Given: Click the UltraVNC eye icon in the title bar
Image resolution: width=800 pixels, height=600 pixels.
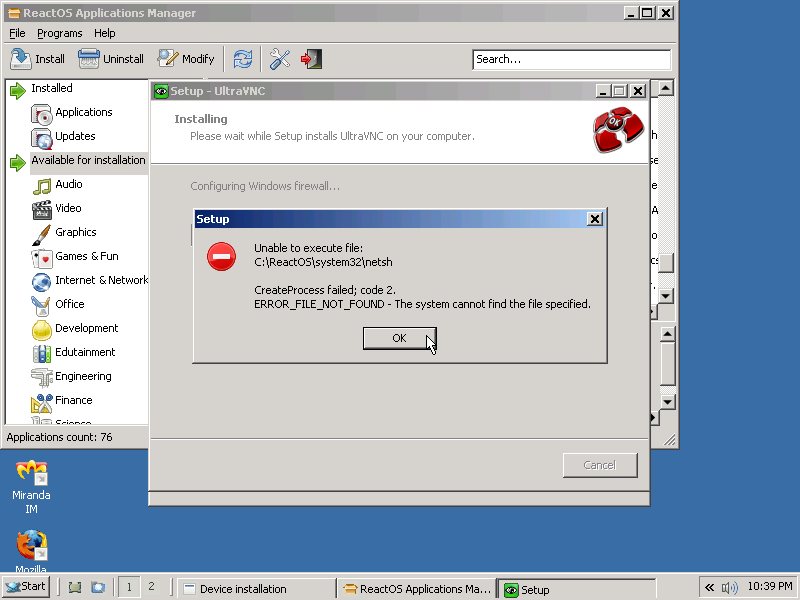Looking at the screenshot, I should [161, 91].
